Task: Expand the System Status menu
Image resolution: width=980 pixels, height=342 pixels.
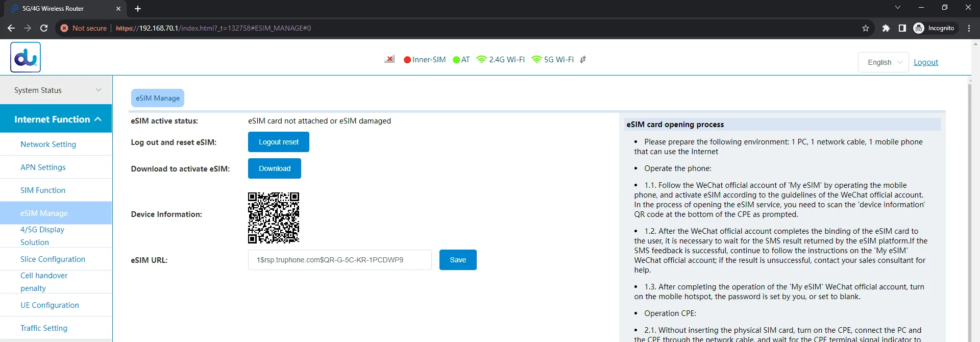Action: 56,90
